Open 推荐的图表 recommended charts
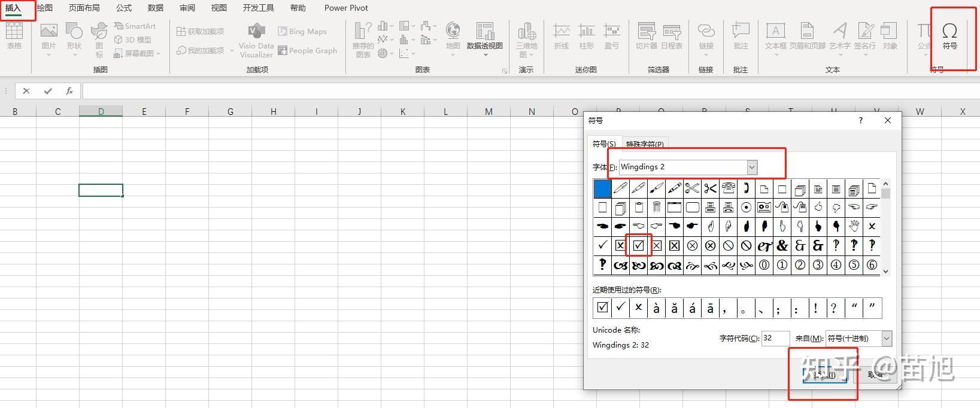 tap(363, 39)
